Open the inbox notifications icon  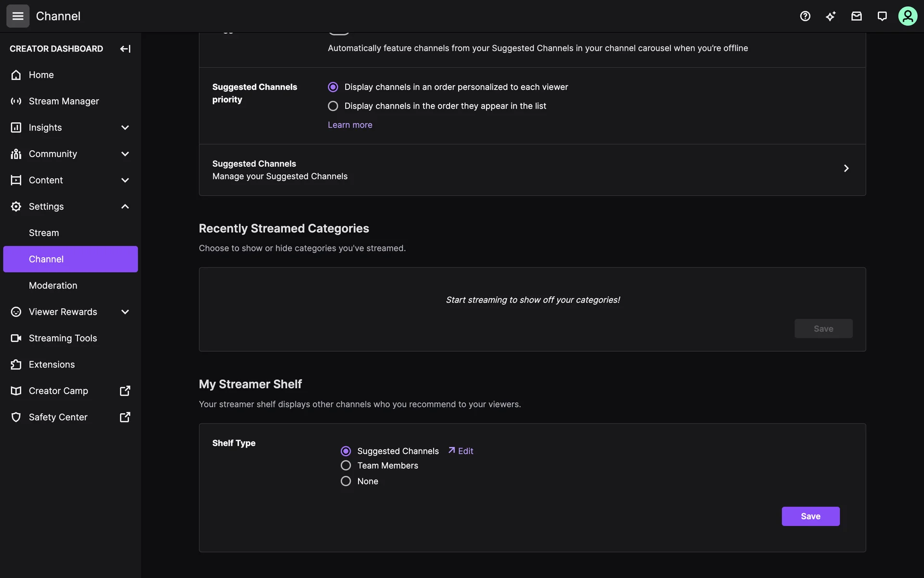point(856,16)
